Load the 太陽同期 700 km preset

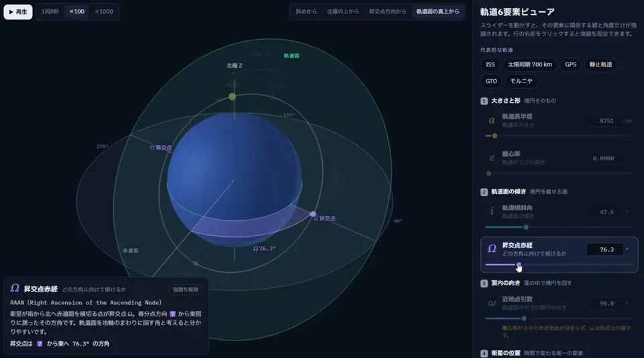coord(530,64)
